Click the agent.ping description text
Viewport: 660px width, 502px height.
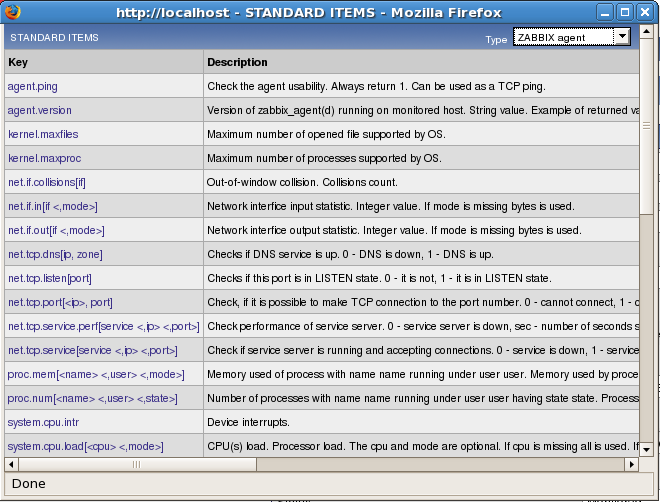pos(376,86)
